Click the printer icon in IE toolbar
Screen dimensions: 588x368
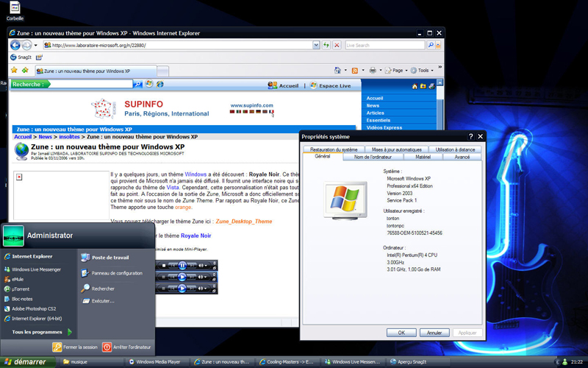pos(373,71)
